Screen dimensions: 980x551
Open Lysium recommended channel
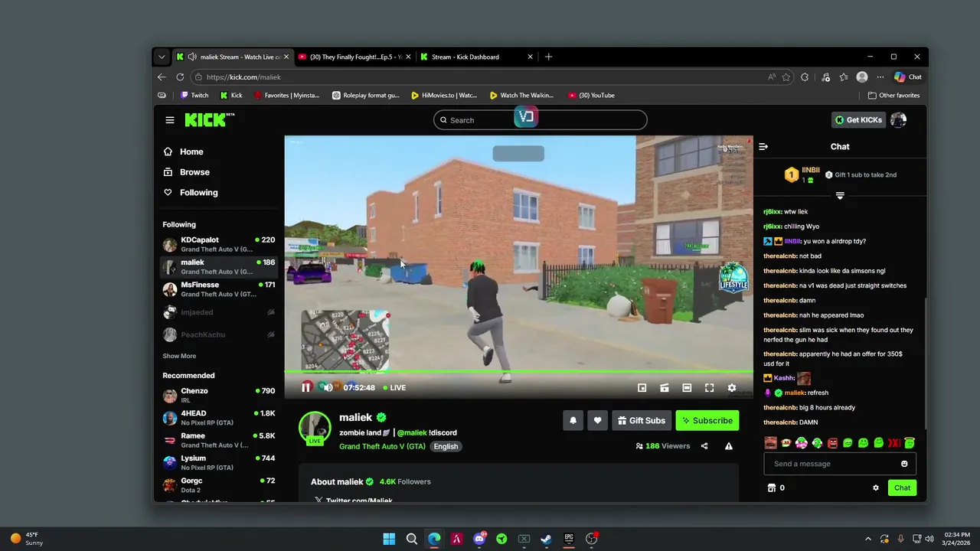pyautogui.click(x=219, y=462)
